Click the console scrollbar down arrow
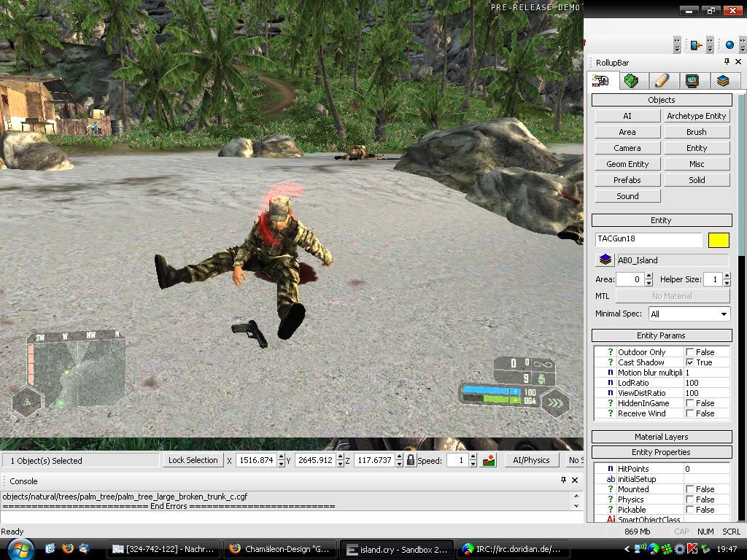The height and width of the screenshot is (560, 747). (x=576, y=506)
